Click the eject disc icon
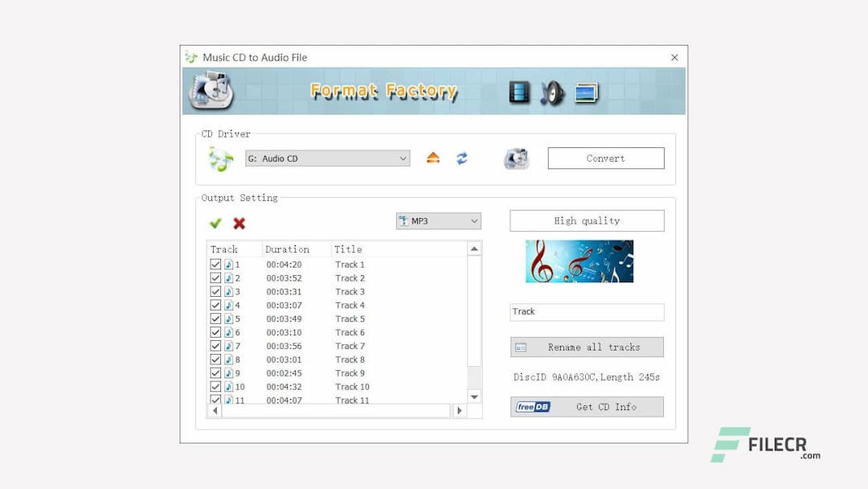Image resolution: width=868 pixels, height=489 pixels. [x=435, y=158]
